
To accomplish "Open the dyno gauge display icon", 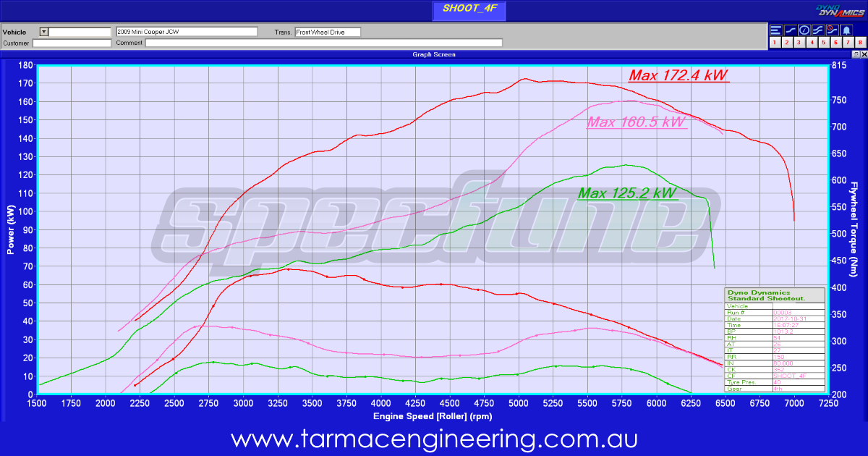I will (x=804, y=30).
